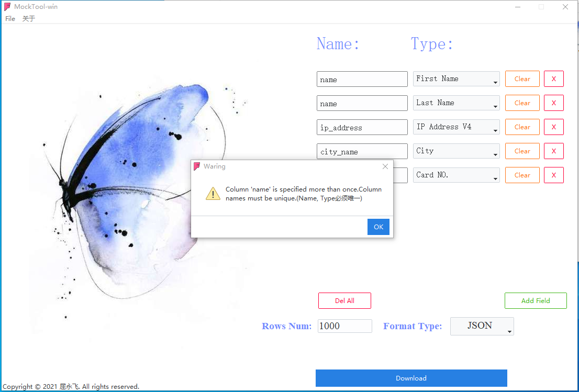This screenshot has height=392, width=579.
Task: Focus the city_name name field
Action: coord(362,151)
